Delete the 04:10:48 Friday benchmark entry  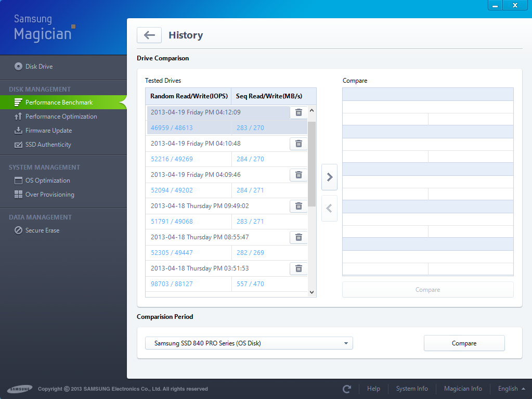[x=299, y=144]
